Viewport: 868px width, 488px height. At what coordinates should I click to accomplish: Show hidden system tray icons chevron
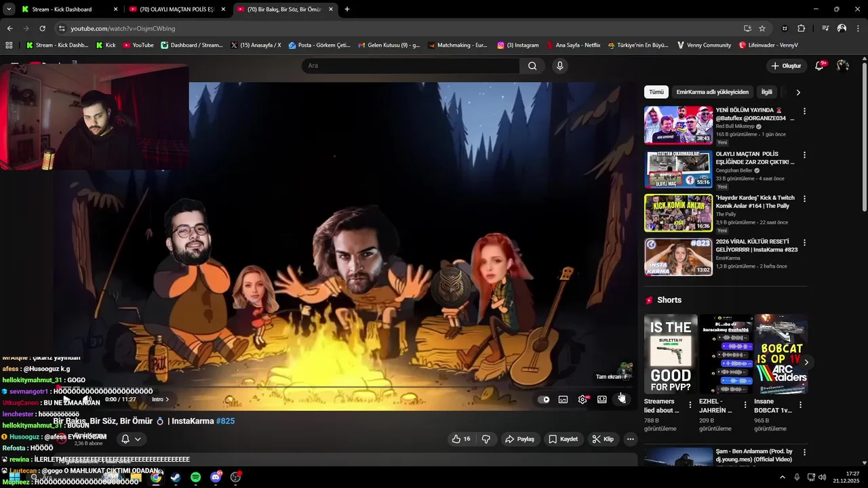pyautogui.click(x=782, y=477)
